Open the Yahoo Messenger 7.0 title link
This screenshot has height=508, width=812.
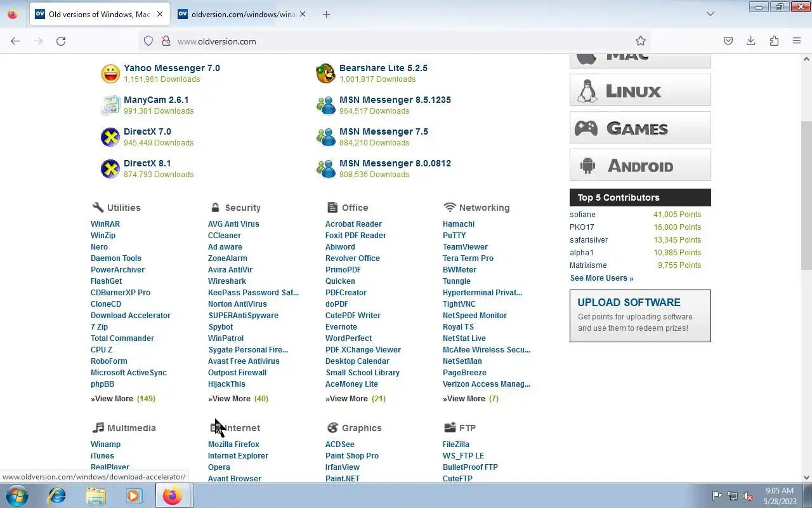point(172,68)
